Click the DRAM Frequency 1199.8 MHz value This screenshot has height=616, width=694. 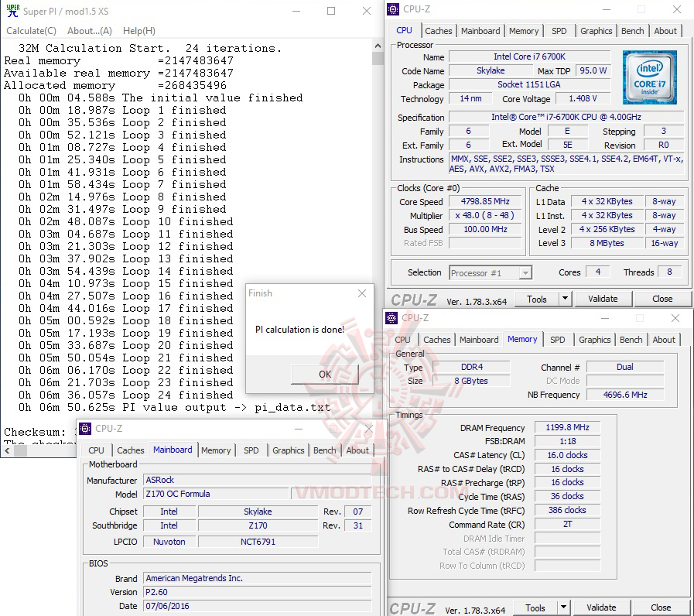click(x=567, y=428)
